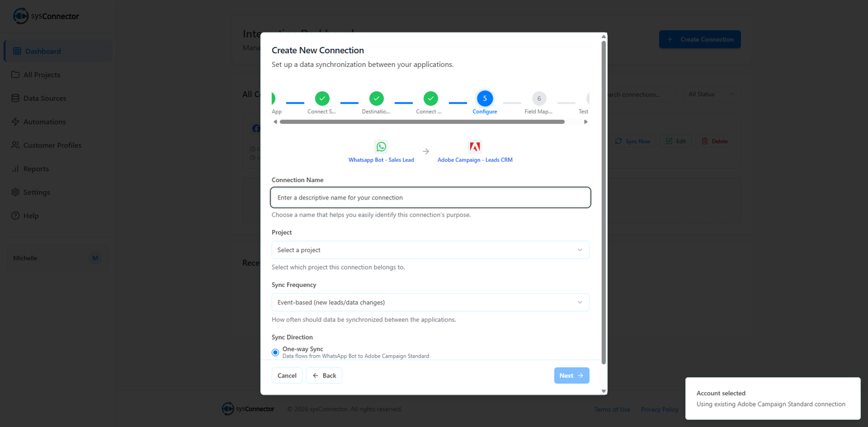Select step 6 Field Mapping circle
This screenshot has height=427, width=868.
(539, 99)
